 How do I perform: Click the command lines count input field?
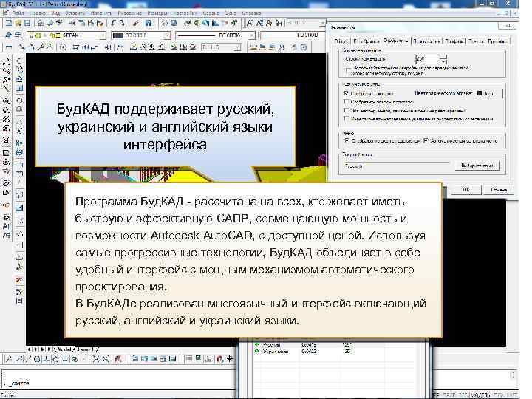click(427, 59)
